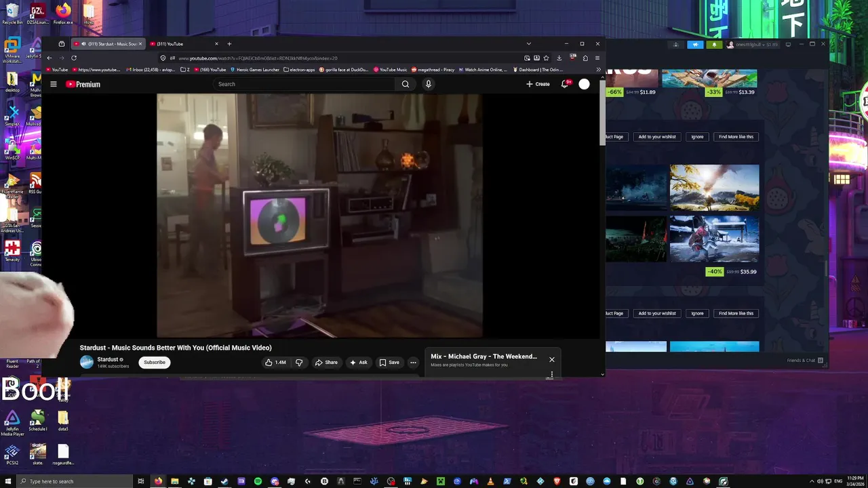Open Steam account name dropdown

click(x=753, y=45)
